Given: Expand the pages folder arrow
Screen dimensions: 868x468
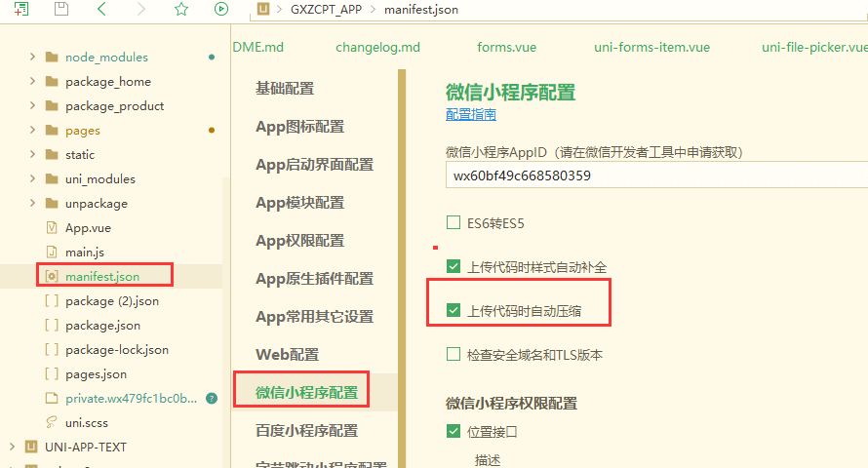Looking at the screenshot, I should coord(33,131).
